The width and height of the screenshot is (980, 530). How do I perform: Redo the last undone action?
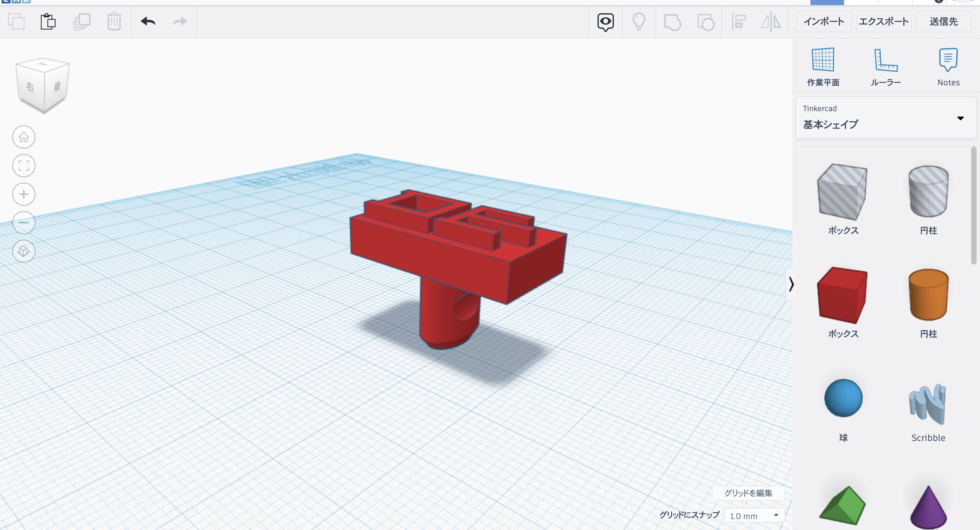[x=180, y=21]
